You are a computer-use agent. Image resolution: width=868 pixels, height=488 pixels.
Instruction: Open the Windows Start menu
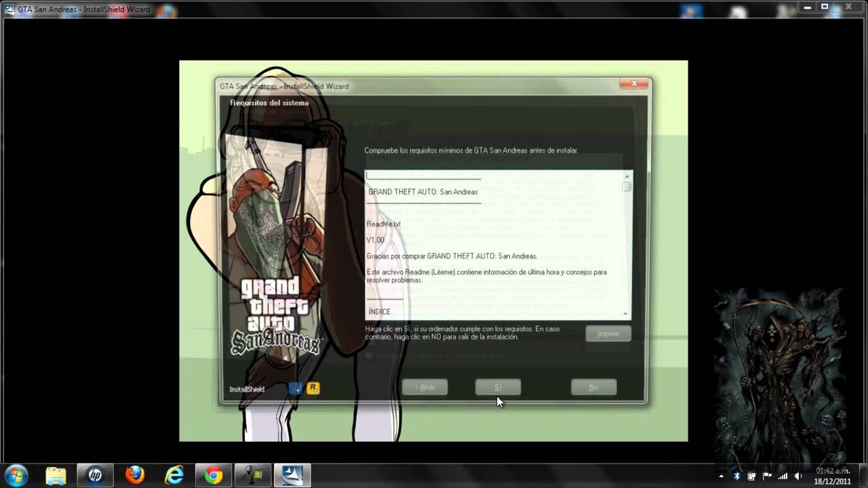tap(16, 474)
